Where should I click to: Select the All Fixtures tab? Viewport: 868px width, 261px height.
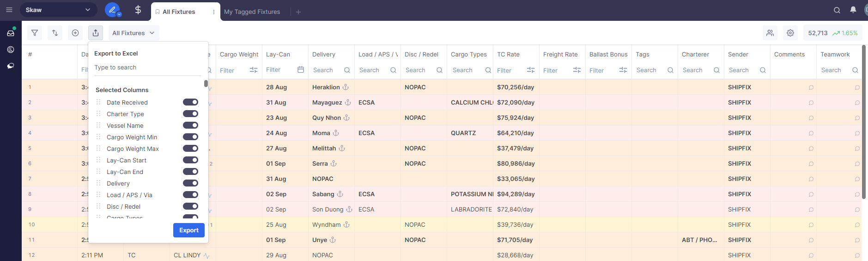179,12
